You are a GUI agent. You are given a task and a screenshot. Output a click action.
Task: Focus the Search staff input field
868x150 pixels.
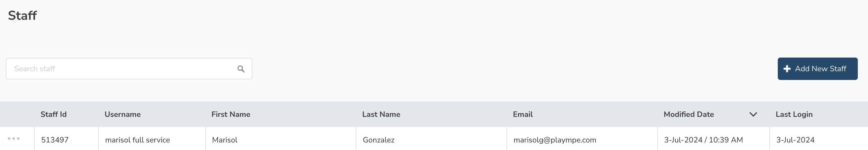coord(129,69)
